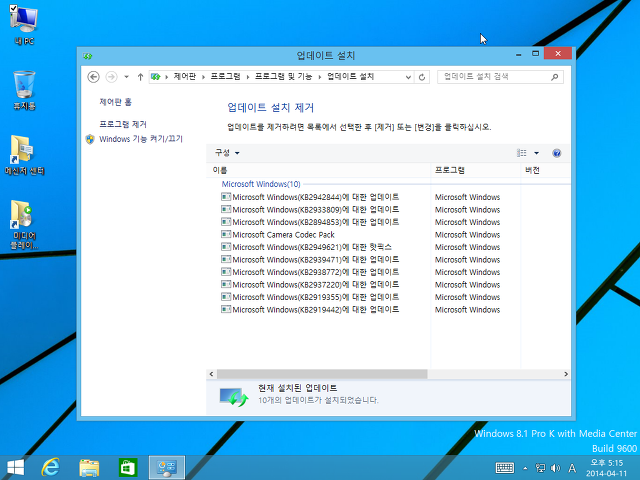The width and height of the screenshot is (640, 480).
Task: Click the search magnifier icon
Action: coord(554,77)
